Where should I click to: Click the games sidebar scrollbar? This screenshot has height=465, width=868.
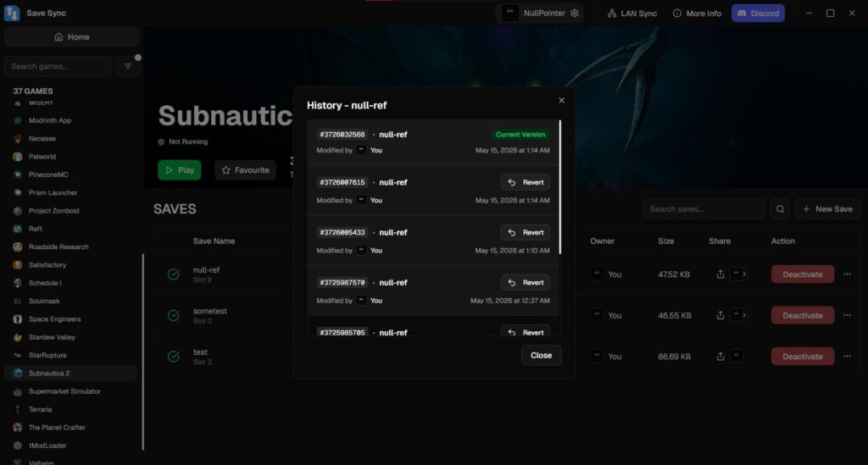(142, 352)
